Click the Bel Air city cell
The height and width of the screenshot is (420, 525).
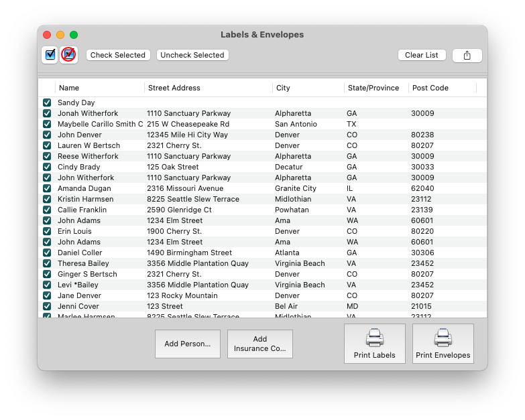tap(286, 306)
